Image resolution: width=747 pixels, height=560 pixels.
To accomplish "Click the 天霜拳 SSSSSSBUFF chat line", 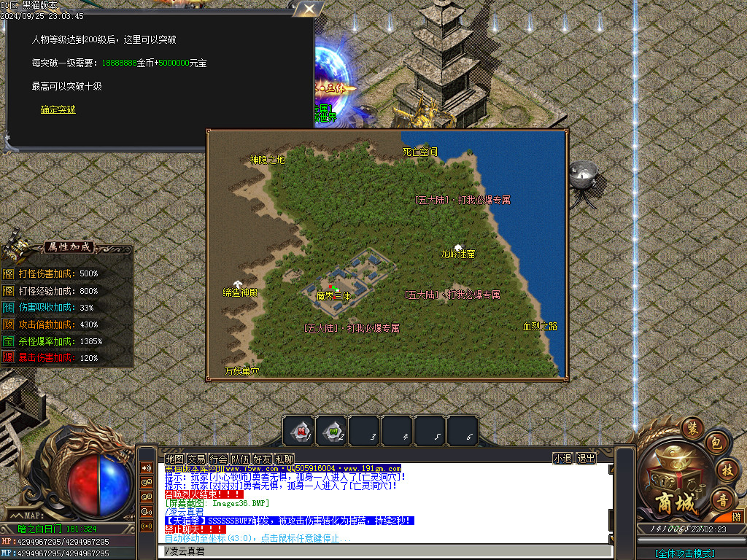I will coord(289,521).
